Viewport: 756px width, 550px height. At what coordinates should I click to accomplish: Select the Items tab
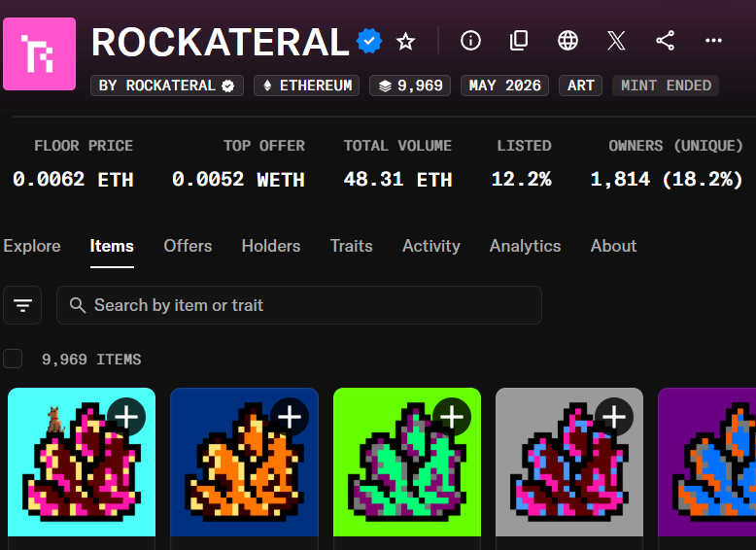click(112, 246)
